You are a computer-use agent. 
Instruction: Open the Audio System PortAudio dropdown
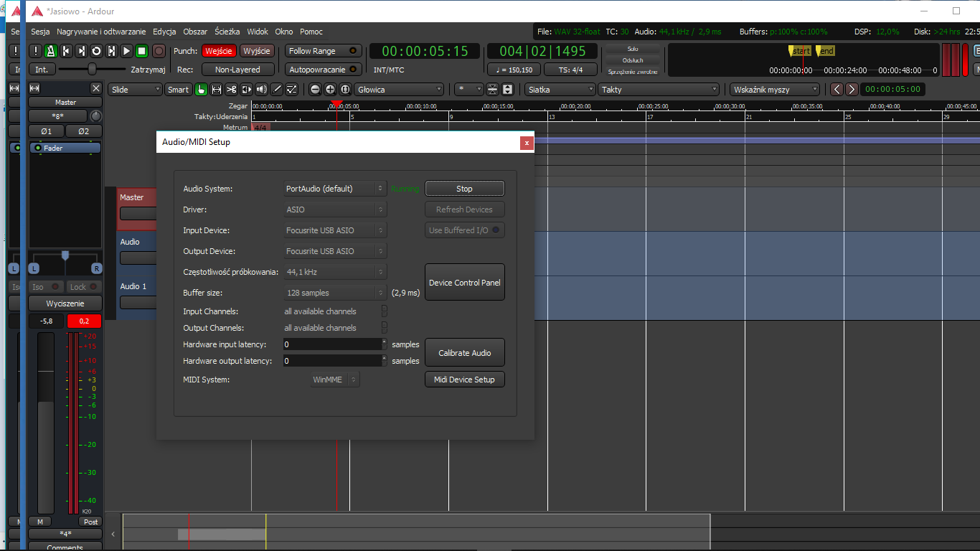pyautogui.click(x=335, y=189)
